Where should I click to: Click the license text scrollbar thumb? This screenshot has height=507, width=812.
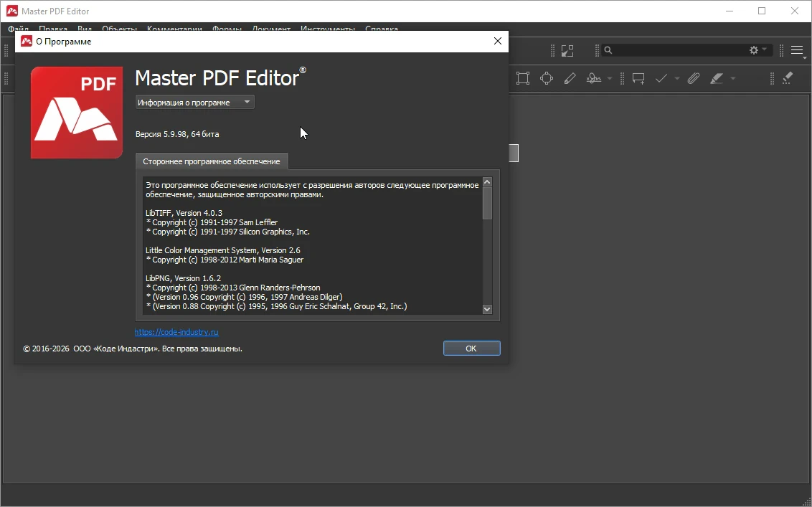(x=487, y=203)
